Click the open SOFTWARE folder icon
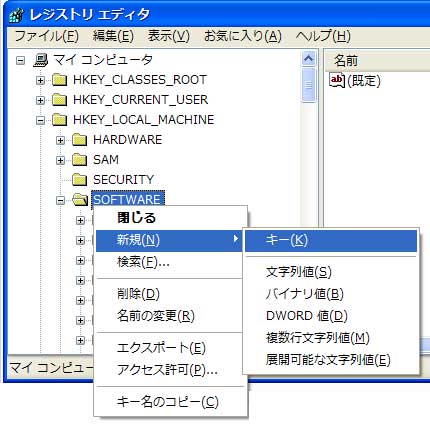The height and width of the screenshot is (435, 430). pos(80,200)
